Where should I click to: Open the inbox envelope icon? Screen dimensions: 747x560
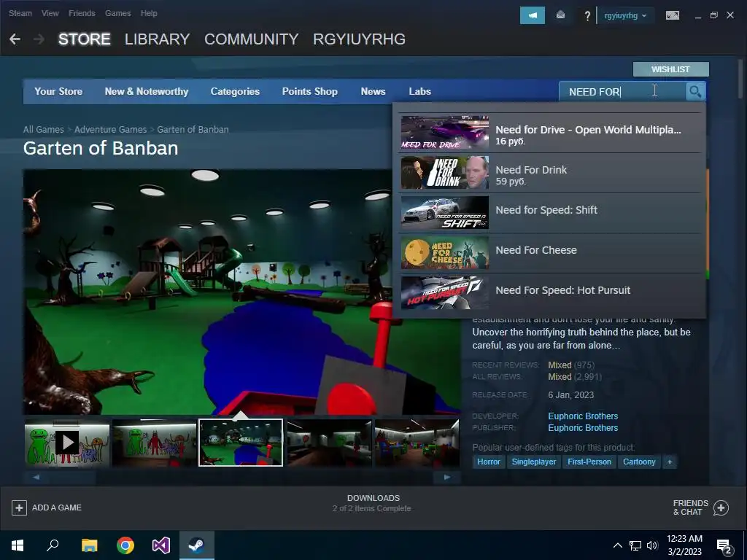point(560,15)
